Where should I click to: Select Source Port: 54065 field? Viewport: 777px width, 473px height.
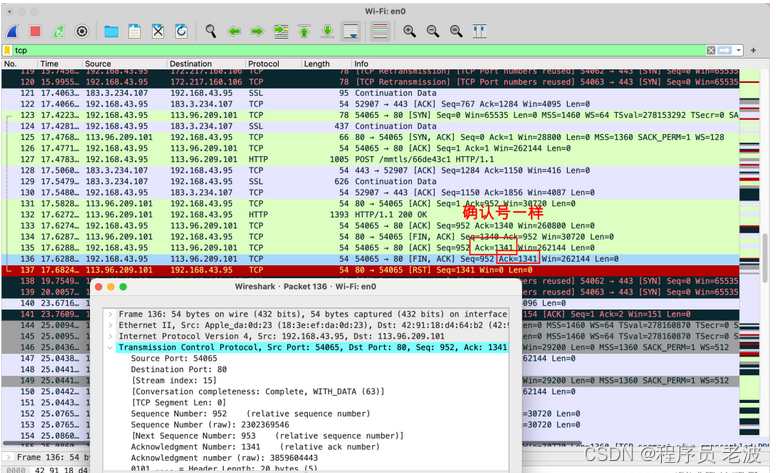[174, 358]
